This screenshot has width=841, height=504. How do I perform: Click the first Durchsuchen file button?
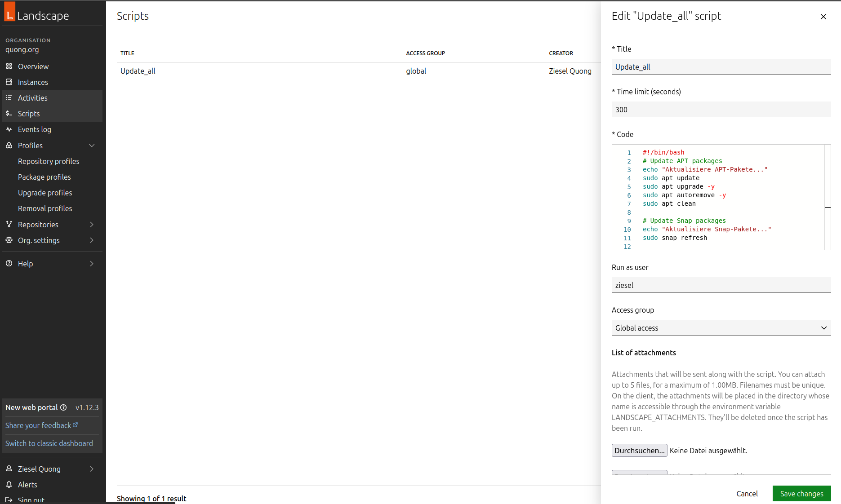[639, 451]
